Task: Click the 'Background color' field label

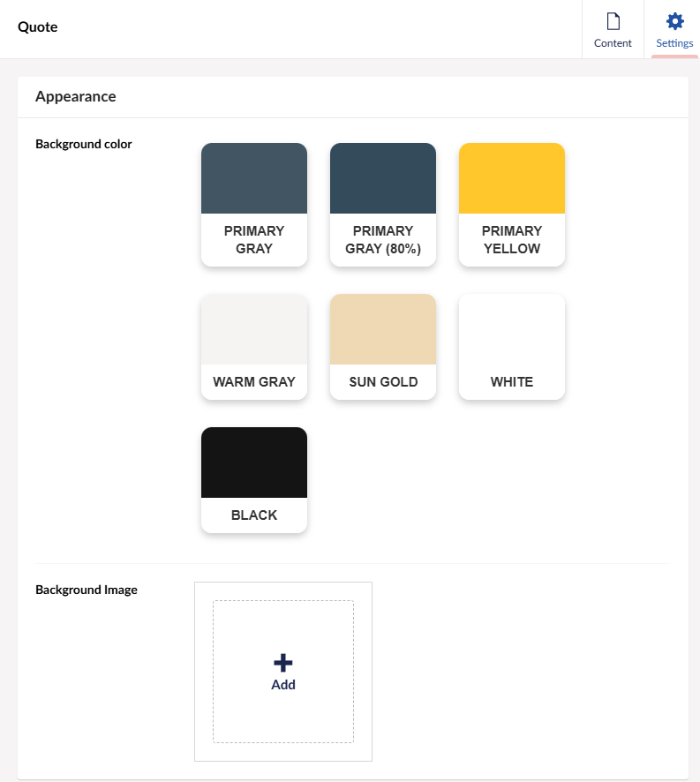Action: (84, 144)
